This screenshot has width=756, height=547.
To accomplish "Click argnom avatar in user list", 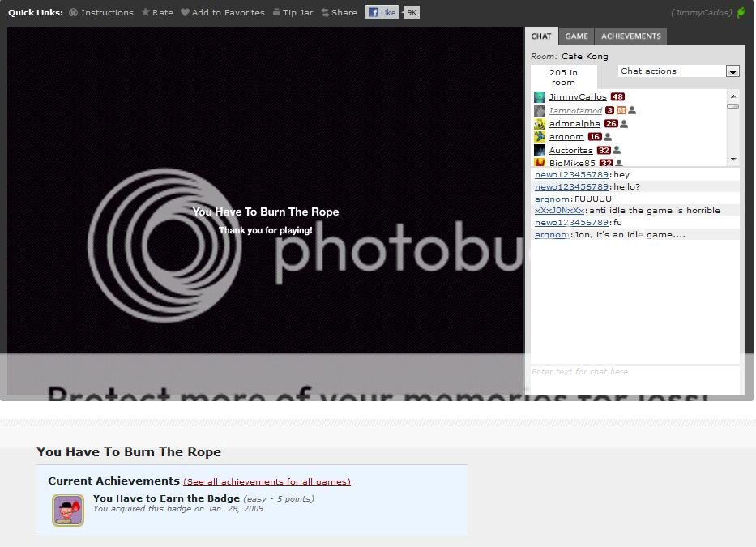I will pyautogui.click(x=540, y=137).
